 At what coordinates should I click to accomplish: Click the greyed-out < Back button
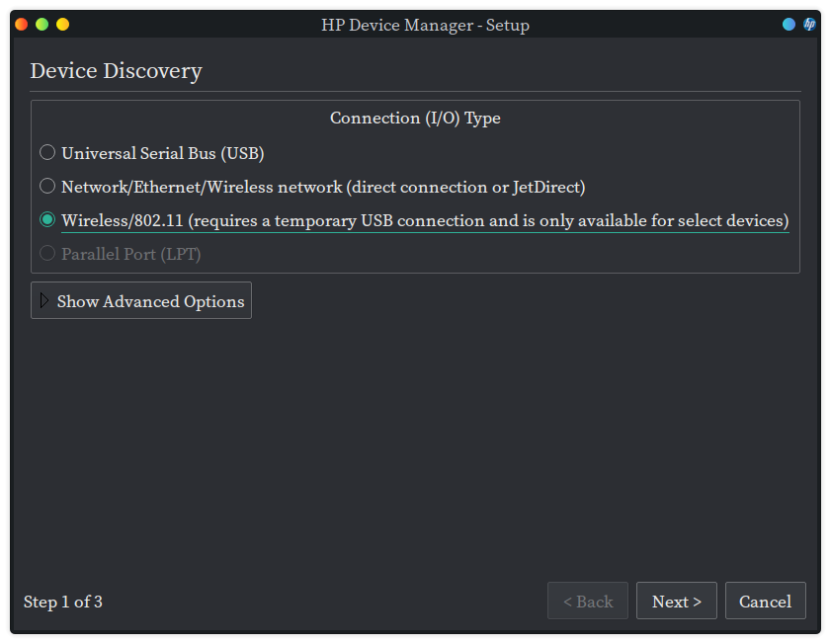[588, 602]
